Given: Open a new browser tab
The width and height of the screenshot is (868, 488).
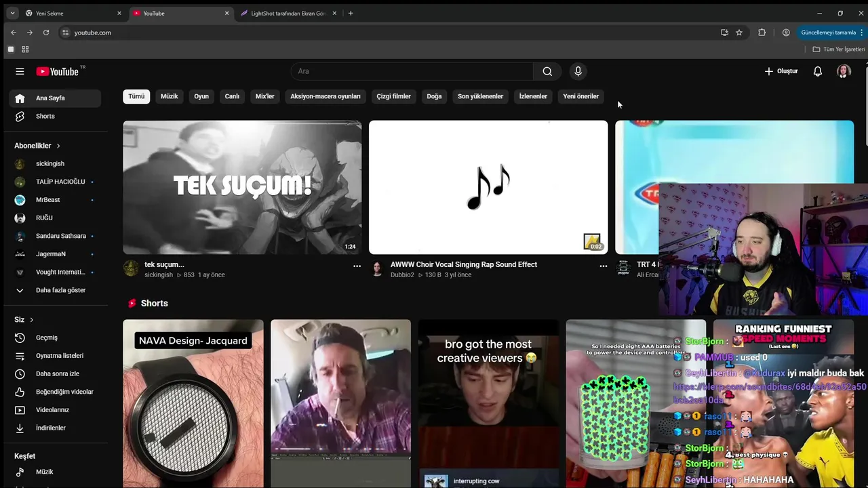Looking at the screenshot, I should (351, 13).
